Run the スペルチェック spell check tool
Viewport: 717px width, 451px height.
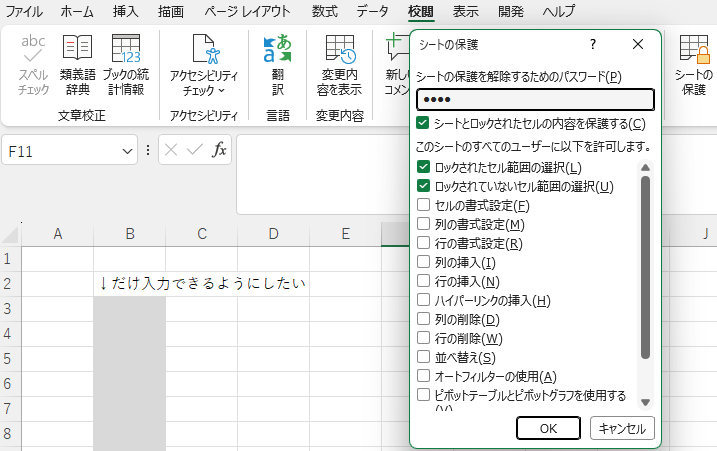pos(33,65)
